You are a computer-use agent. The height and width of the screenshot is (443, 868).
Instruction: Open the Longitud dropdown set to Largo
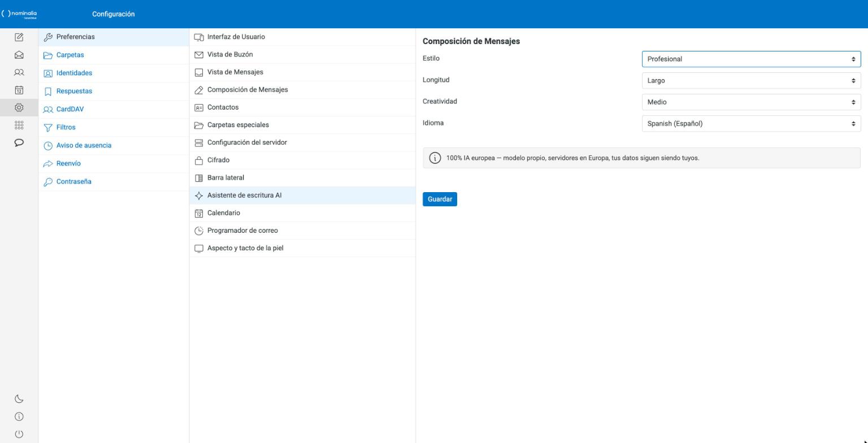click(x=751, y=80)
